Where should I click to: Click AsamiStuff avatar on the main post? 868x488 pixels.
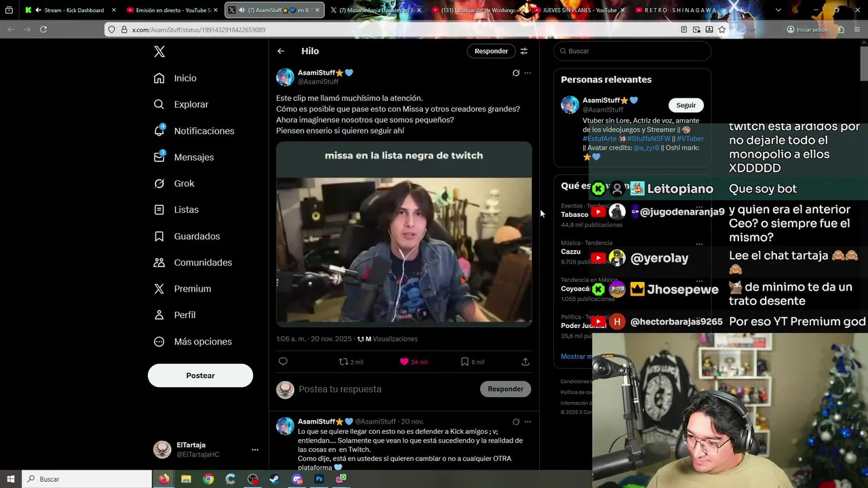(x=285, y=77)
